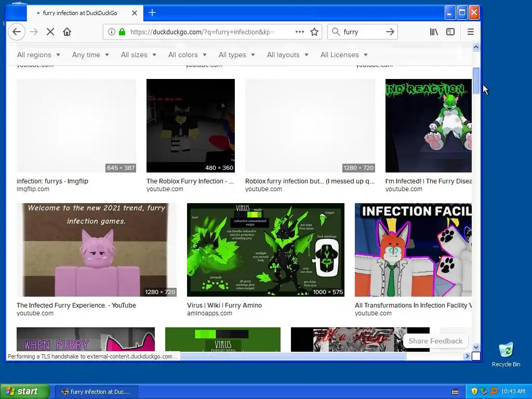Viewport: 532px width, 399px height.
Task: Click the Share Feedback button
Action: coord(435,341)
